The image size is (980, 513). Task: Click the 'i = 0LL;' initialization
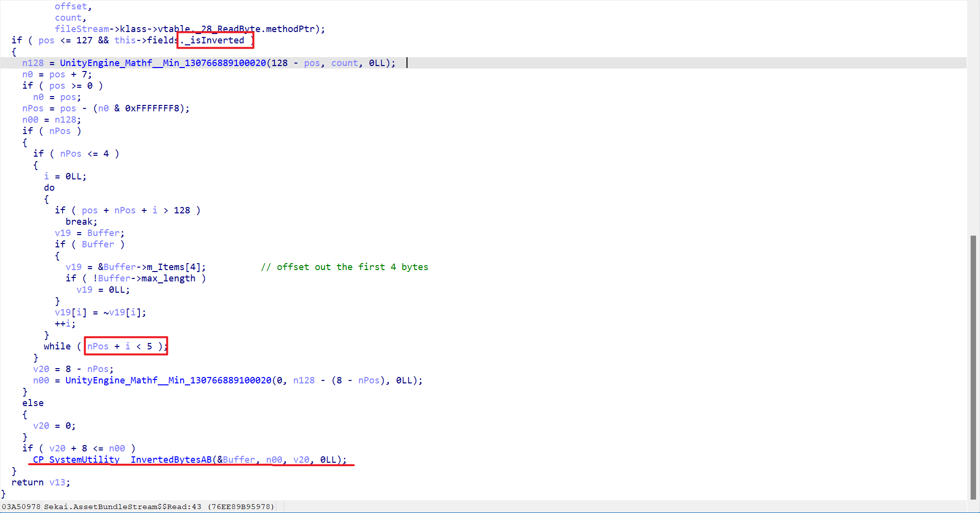[x=66, y=176]
